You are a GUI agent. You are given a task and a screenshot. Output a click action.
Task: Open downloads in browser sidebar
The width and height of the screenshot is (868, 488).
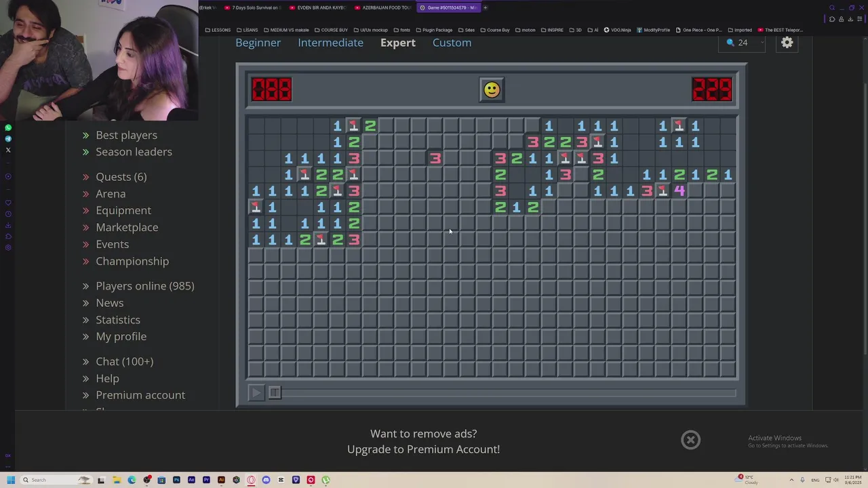pyautogui.click(x=8, y=225)
